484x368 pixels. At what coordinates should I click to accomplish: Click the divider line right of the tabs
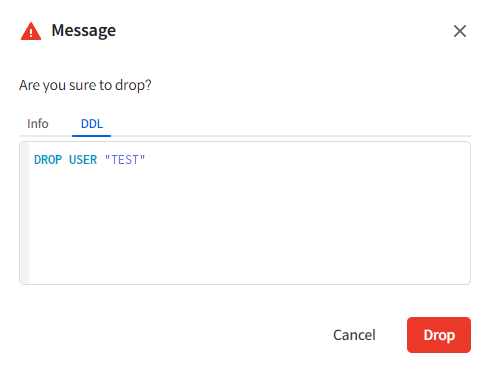pyautogui.click(x=291, y=136)
